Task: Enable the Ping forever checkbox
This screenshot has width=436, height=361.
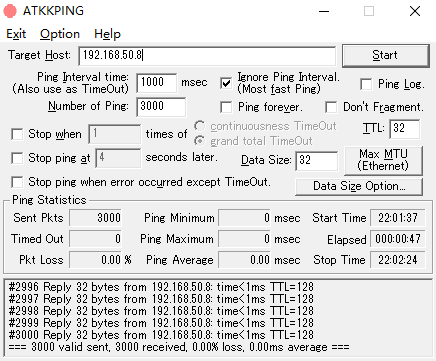Action: pyautogui.click(x=226, y=107)
